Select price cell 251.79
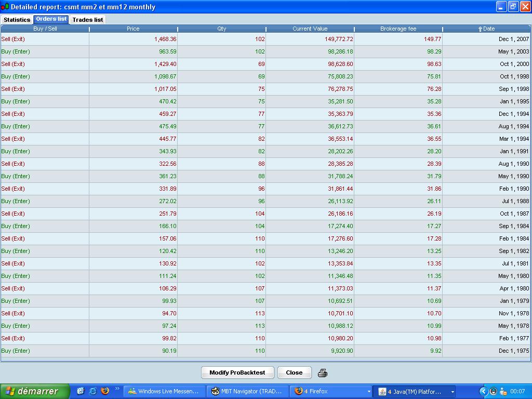The height and width of the screenshot is (399, 532). pyautogui.click(x=133, y=214)
